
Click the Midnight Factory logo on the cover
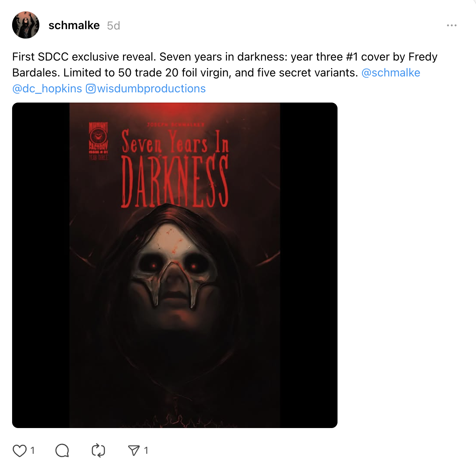pyautogui.click(x=98, y=141)
